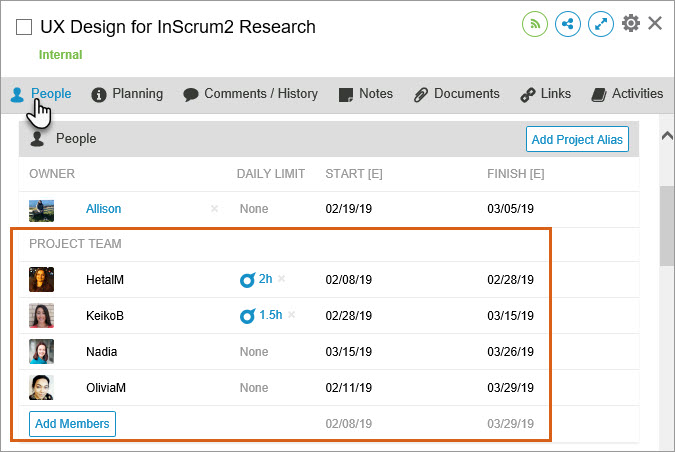Image resolution: width=675 pixels, height=452 pixels.
Task: Click the Add Members button
Action: (x=72, y=424)
